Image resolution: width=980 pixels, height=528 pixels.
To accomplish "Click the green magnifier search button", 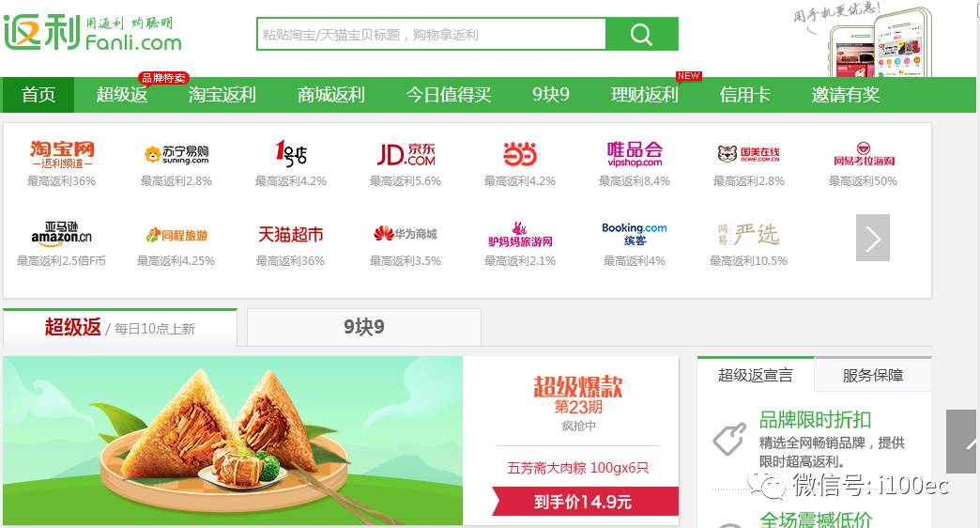I will pos(642,34).
